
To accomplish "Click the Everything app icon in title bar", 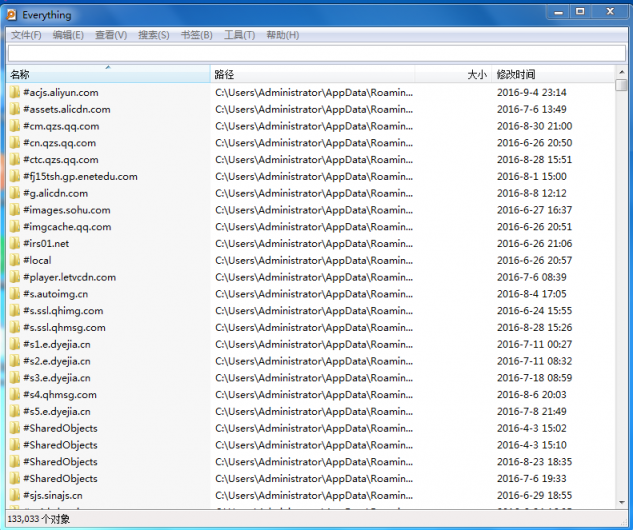I will pos(12,15).
